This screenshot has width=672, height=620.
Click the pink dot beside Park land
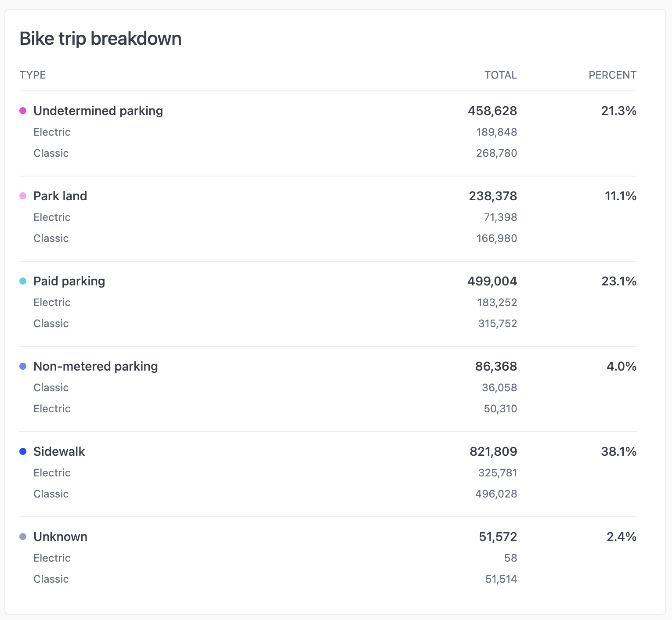pyautogui.click(x=23, y=196)
